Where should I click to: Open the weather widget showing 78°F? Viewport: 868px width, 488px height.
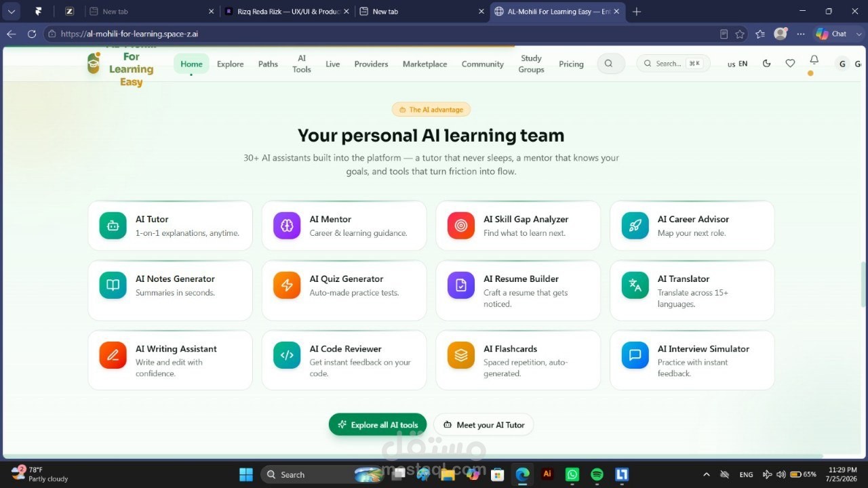point(39,474)
